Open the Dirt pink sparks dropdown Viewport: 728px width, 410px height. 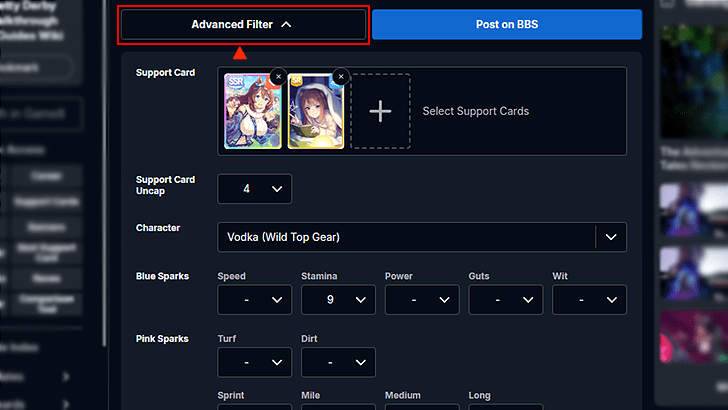click(338, 363)
